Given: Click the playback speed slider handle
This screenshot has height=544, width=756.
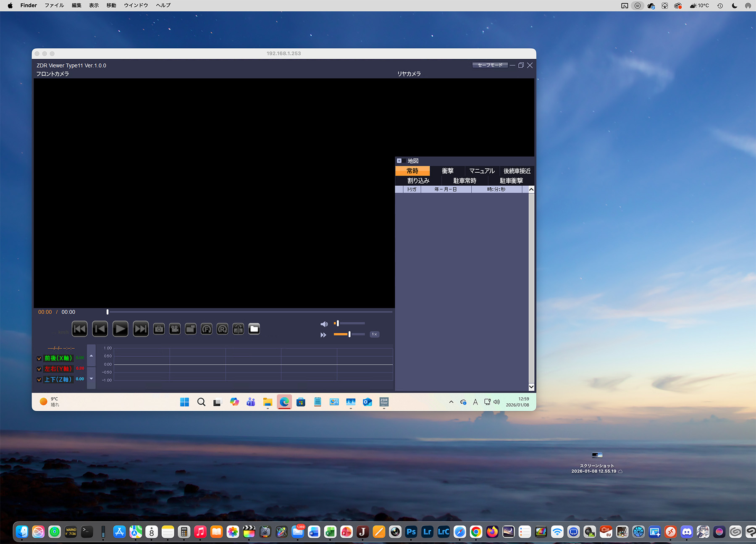Looking at the screenshot, I should (x=349, y=334).
